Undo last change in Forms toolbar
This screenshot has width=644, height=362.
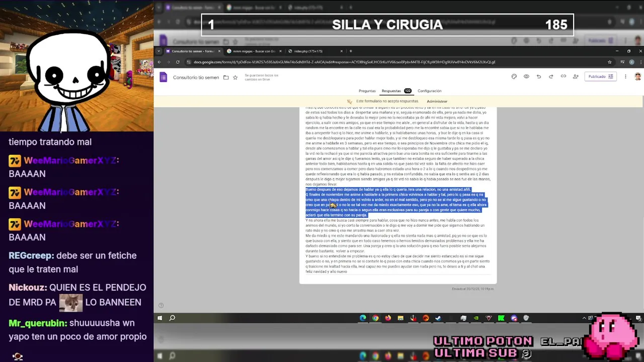[x=539, y=76]
